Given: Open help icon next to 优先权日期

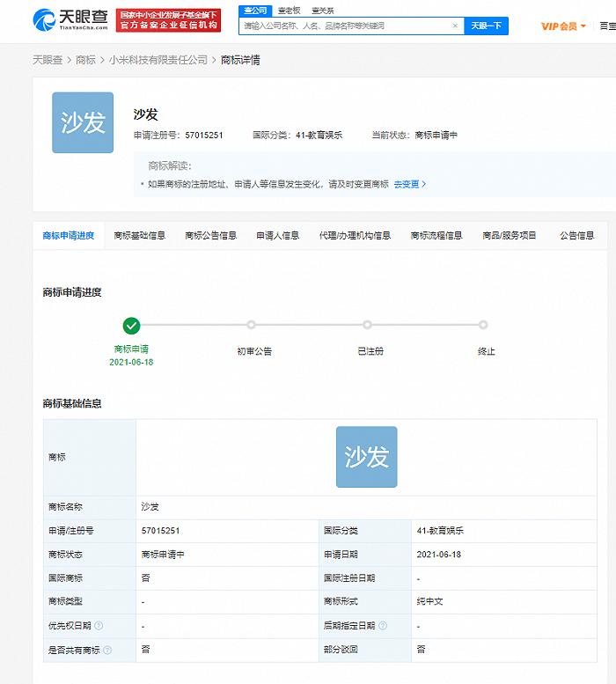Looking at the screenshot, I should (99, 626).
